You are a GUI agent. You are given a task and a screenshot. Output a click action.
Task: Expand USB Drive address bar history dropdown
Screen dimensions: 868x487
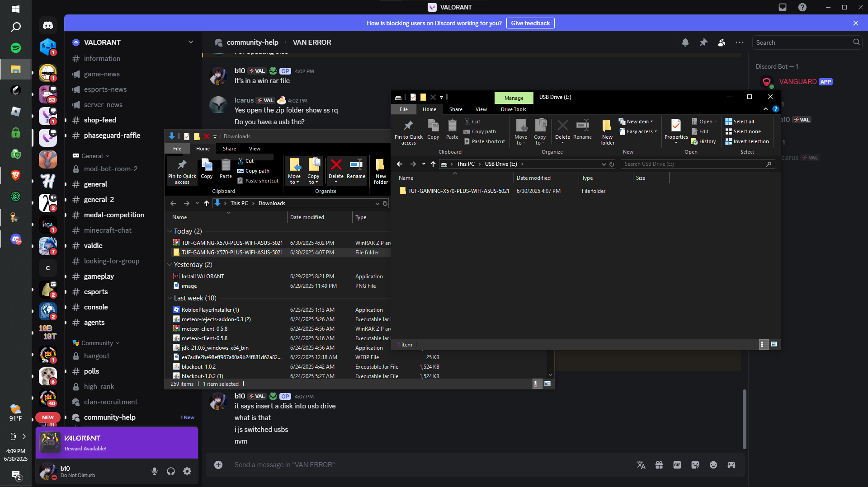604,164
